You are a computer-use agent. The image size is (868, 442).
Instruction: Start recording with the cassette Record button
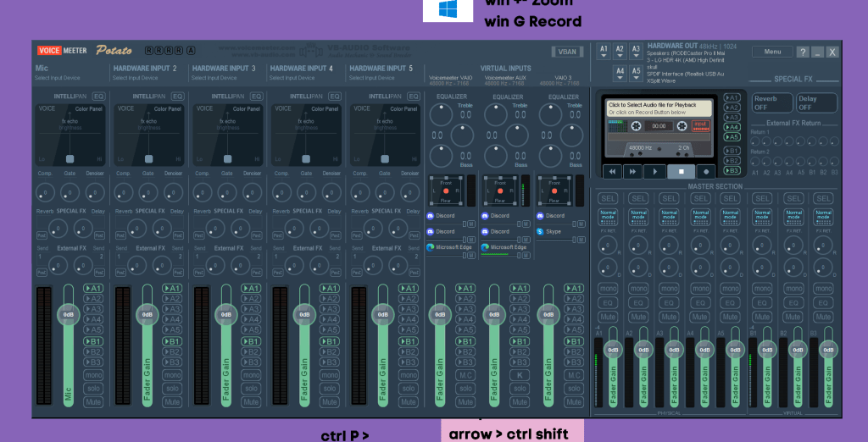pyautogui.click(x=706, y=172)
